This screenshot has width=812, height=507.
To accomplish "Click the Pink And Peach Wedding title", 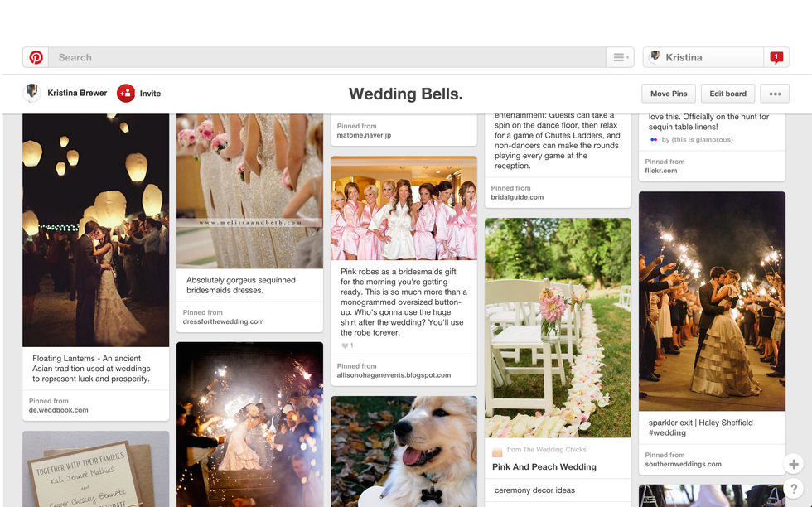I will [544, 466].
